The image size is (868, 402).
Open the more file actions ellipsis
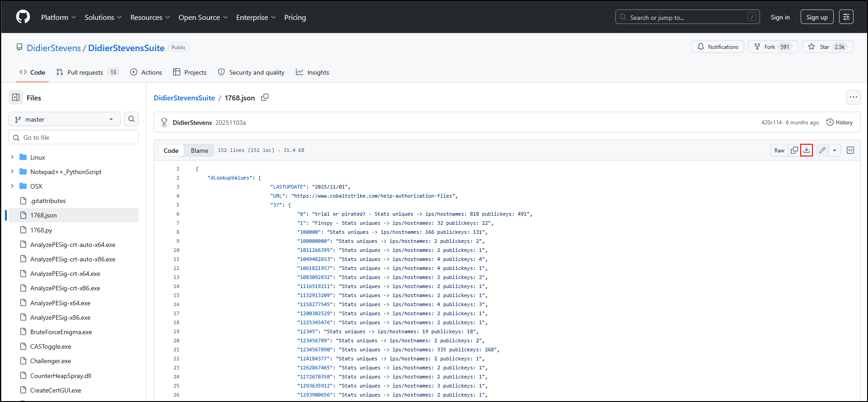pyautogui.click(x=853, y=97)
